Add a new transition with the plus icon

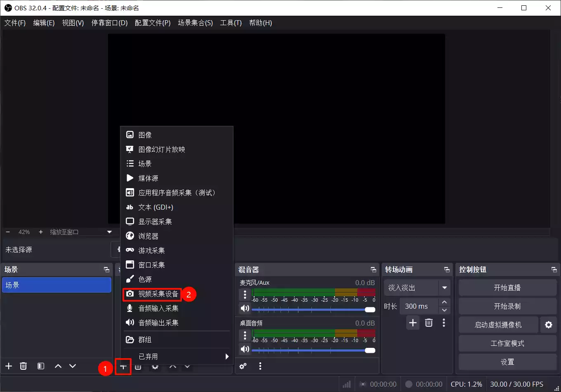[412, 323]
